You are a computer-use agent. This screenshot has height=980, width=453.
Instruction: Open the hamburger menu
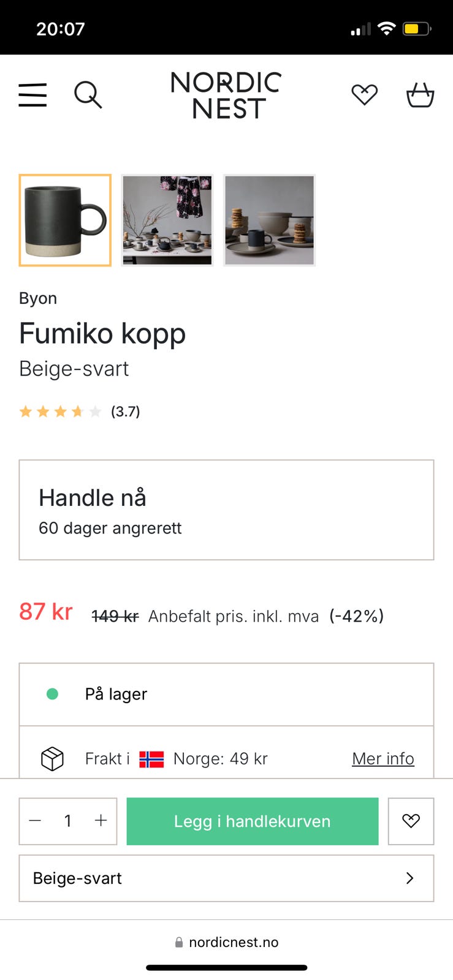(x=32, y=95)
